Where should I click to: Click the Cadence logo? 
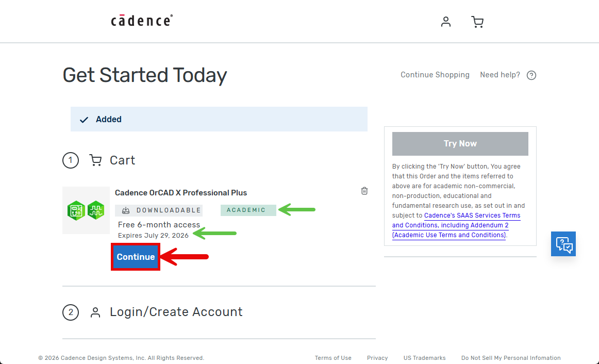pos(142,21)
